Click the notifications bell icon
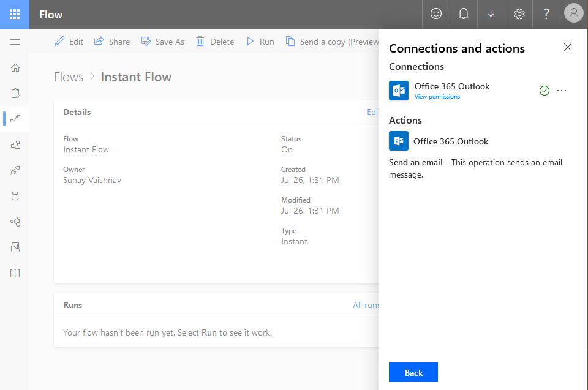 (464, 14)
